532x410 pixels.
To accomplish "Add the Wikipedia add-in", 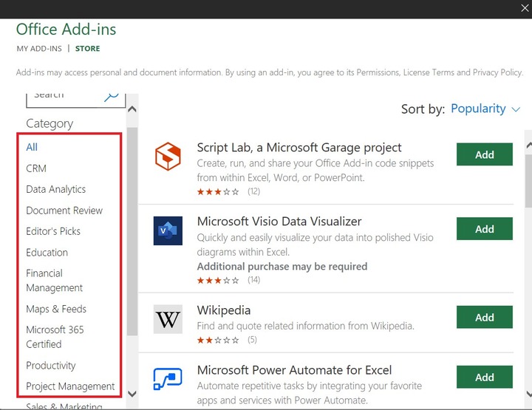I will tap(484, 317).
